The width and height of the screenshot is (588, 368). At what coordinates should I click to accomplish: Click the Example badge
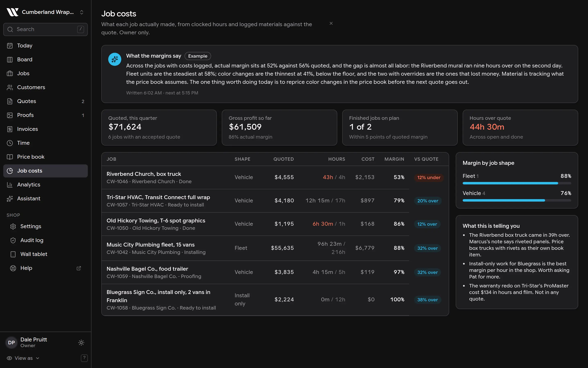pyautogui.click(x=198, y=56)
